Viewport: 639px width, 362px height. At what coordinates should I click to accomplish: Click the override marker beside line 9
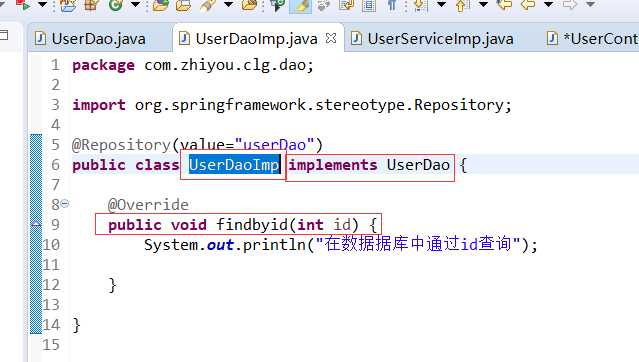pos(36,225)
